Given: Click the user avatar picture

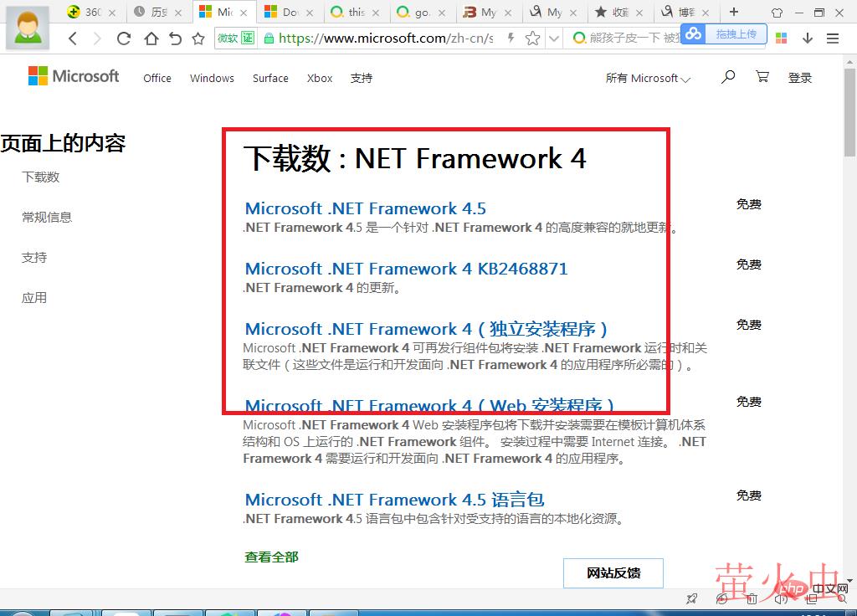Looking at the screenshot, I should coord(28,28).
